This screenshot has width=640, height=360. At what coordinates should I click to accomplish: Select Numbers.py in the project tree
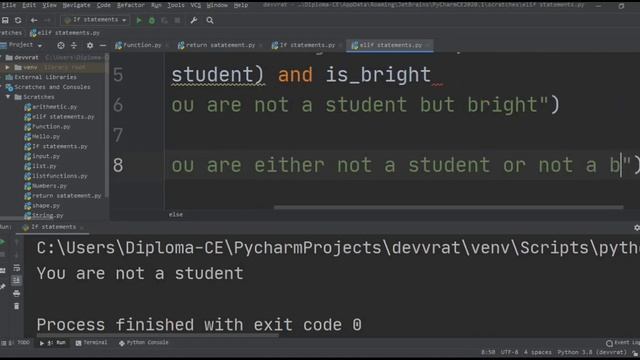click(45, 186)
